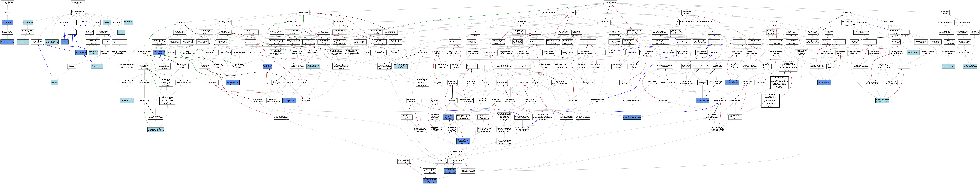
Task: Select "negative regulation of gene expression" node
Action: coord(313,66)
